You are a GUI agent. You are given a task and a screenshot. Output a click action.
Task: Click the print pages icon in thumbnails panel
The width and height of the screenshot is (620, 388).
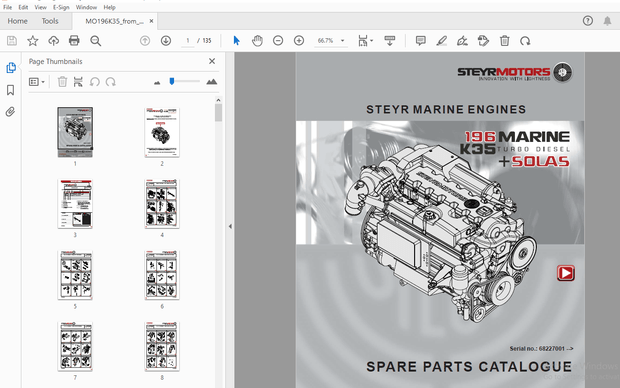coord(78,82)
